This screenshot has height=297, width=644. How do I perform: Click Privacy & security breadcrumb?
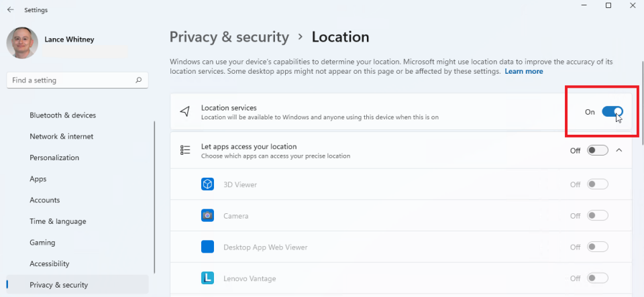point(229,37)
